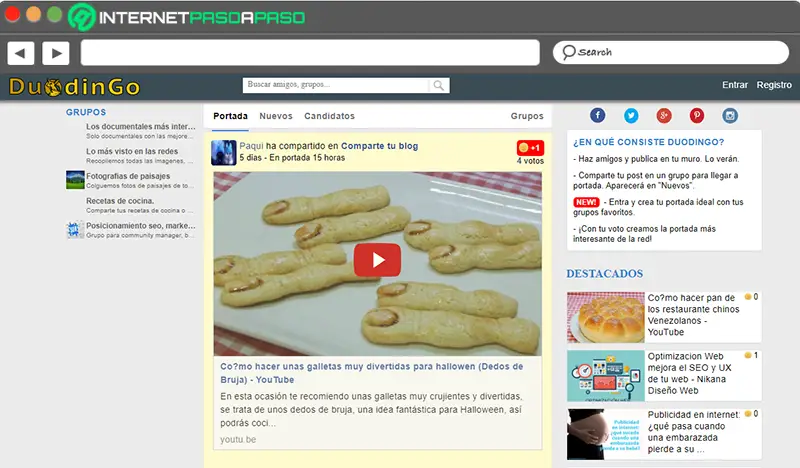
Task: Click the green maximize window button
Action: click(55, 14)
